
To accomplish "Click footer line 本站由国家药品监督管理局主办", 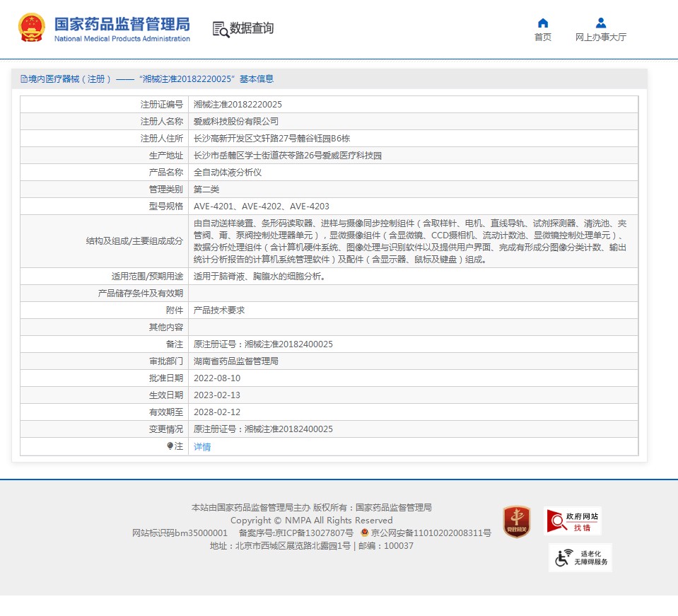I will (x=251, y=507).
